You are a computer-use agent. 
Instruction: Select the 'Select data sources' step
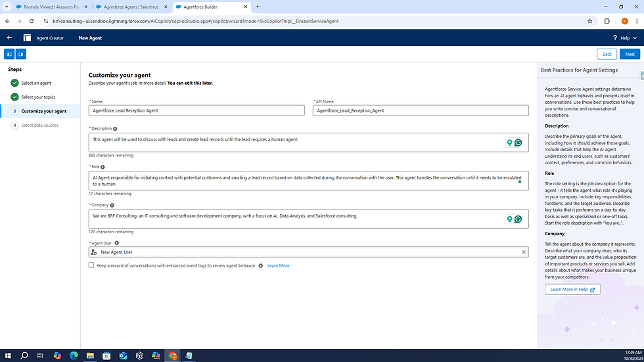pyautogui.click(x=40, y=125)
